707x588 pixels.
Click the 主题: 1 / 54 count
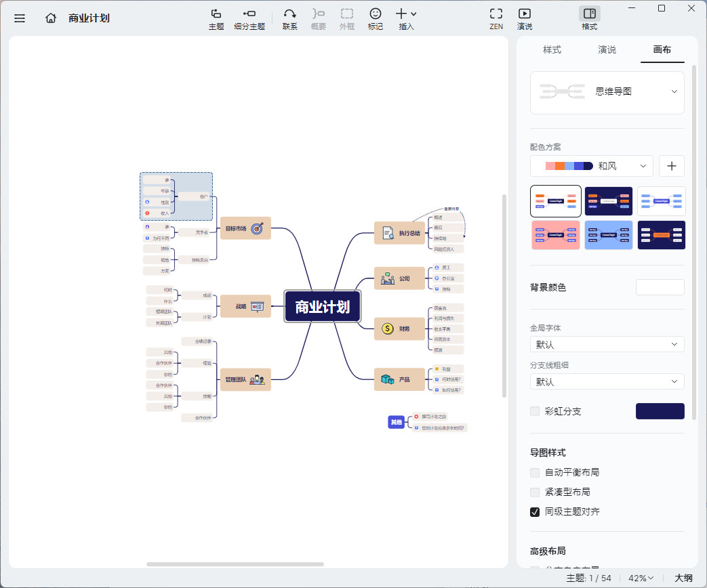[x=588, y=578]
